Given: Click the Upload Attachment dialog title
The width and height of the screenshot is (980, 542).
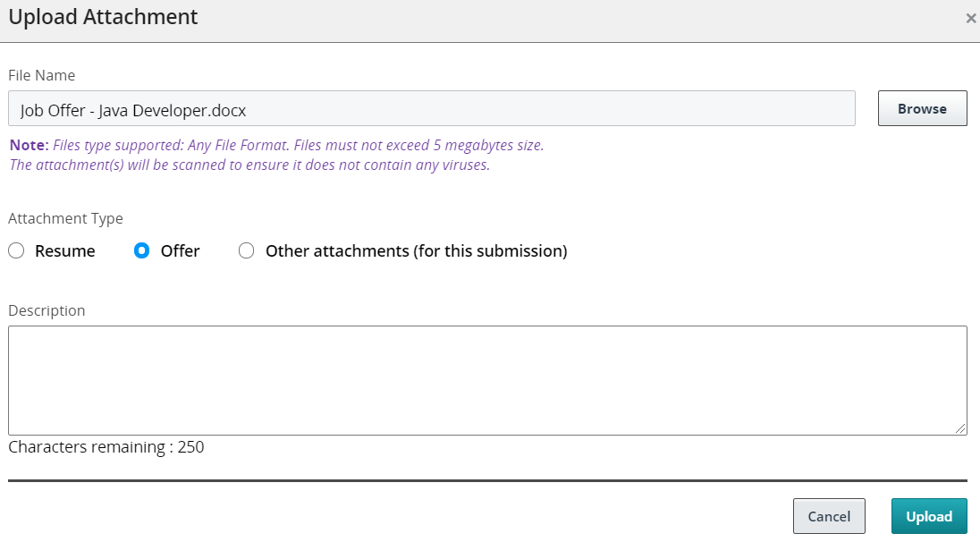Looking at the screenshot, I should tap(103, 17).
